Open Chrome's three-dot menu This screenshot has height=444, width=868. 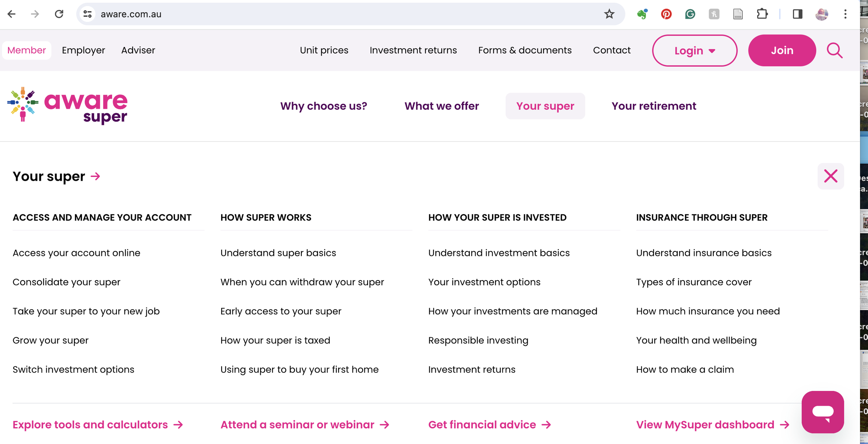point(845,14)
